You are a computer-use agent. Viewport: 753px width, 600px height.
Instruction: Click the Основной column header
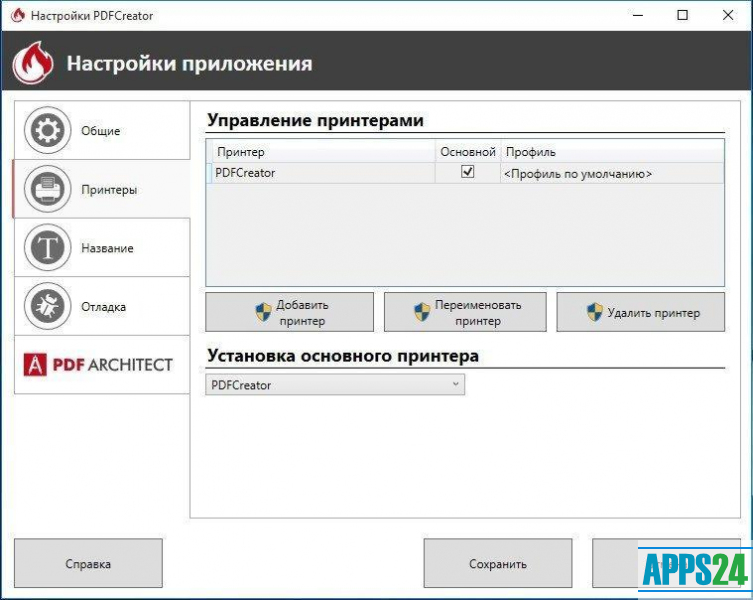468,152
